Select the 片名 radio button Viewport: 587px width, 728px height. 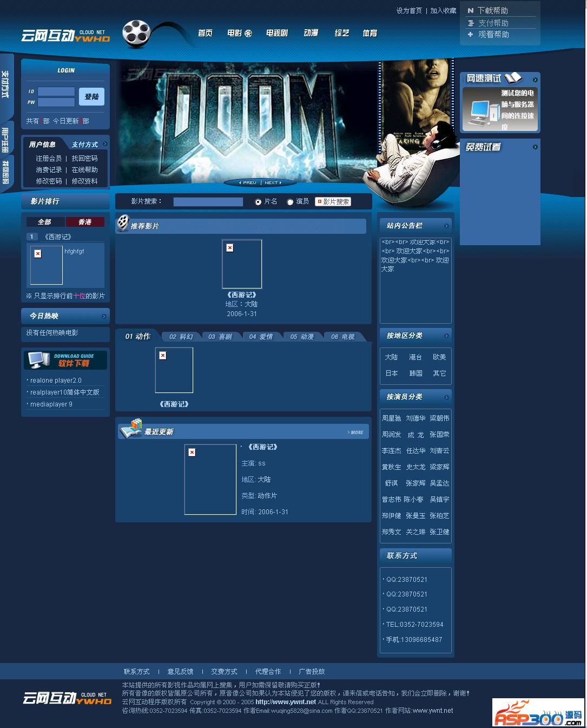tap(258, 202)
